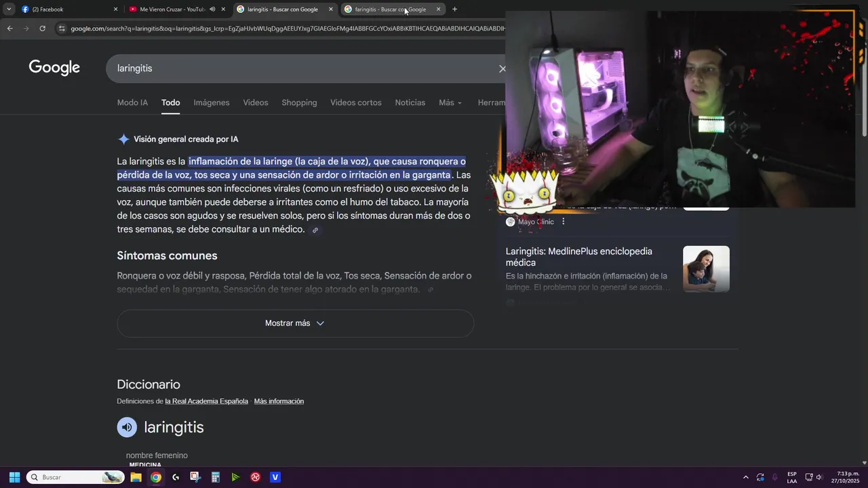Mute the YouTube tab via speaker icon
Screen dimensions: 868x488
click(x=212, y=9)
